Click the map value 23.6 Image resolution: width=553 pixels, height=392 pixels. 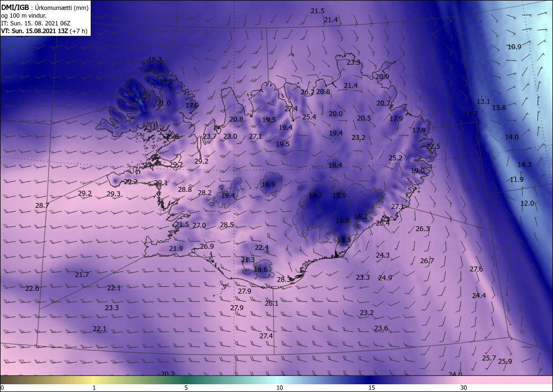[x=381, y=328]
